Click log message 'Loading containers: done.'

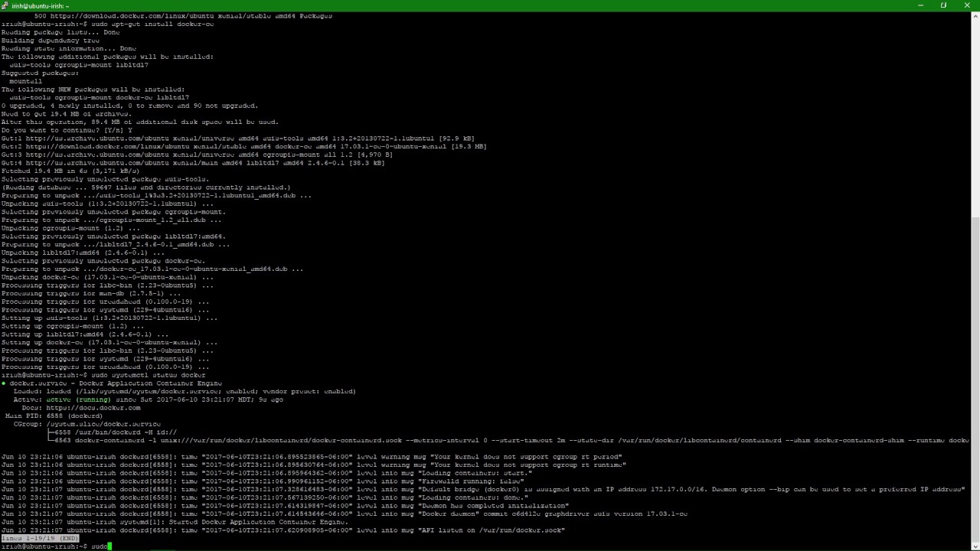point(474,497)
